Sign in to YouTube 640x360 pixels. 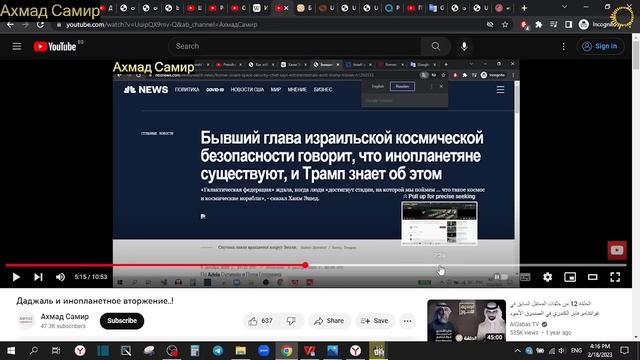click(600, 47)
